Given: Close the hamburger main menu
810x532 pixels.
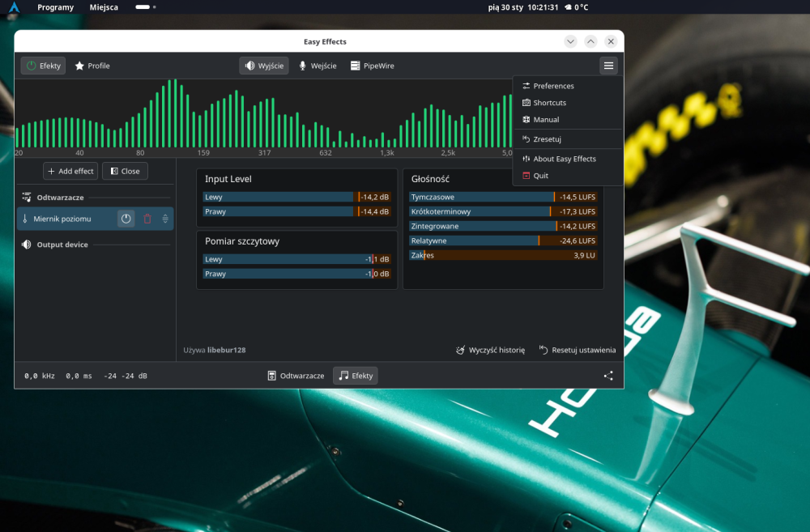Looking at the screenshot, I should [x=608, y=66].
